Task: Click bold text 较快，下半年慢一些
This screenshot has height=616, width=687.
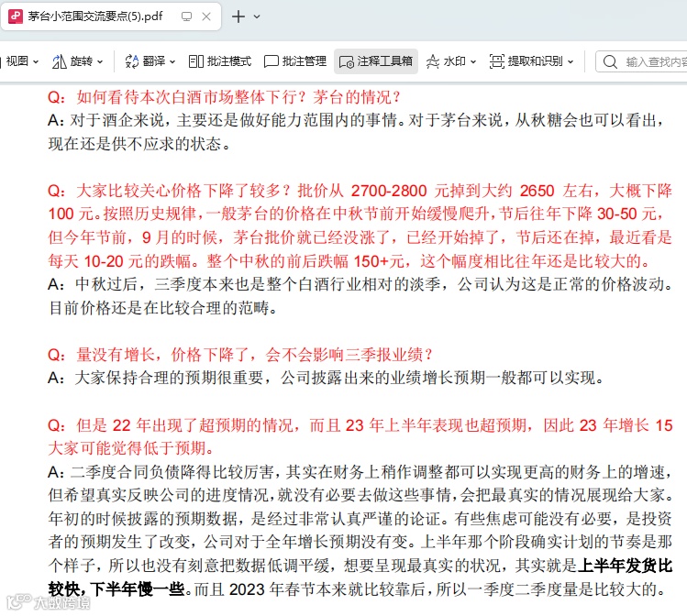Action: pos(116,589)
